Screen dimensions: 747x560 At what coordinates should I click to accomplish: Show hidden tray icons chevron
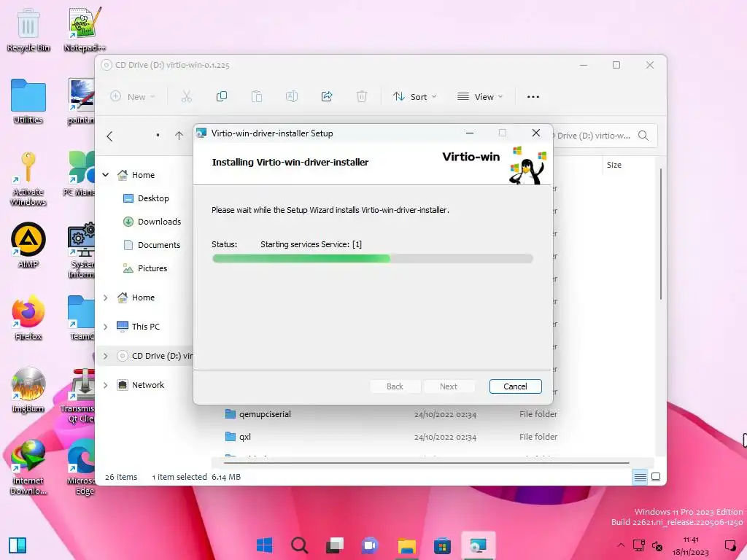620,545
